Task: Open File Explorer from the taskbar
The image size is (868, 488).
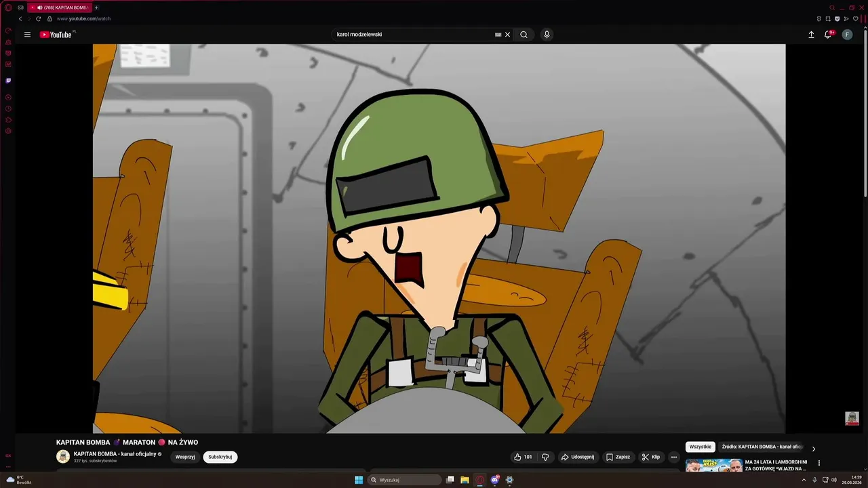Action: click(x=465, y=480)
